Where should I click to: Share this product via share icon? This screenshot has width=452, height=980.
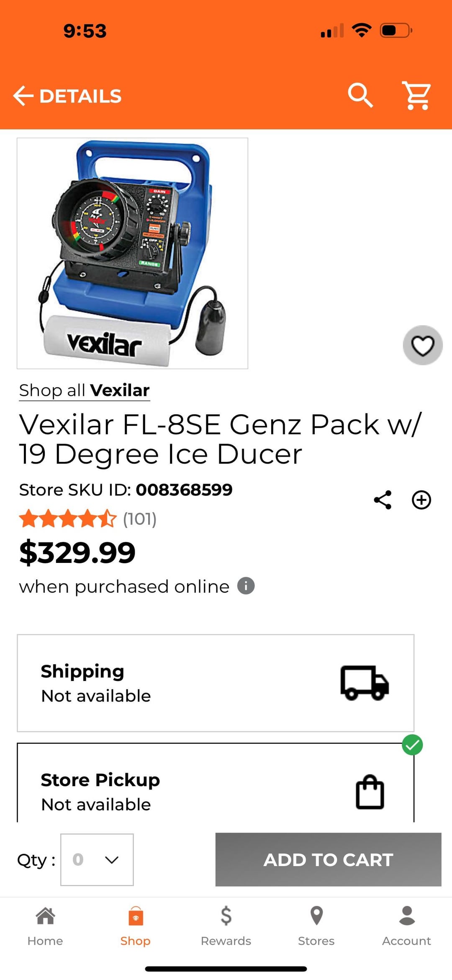tap(383, 500)
